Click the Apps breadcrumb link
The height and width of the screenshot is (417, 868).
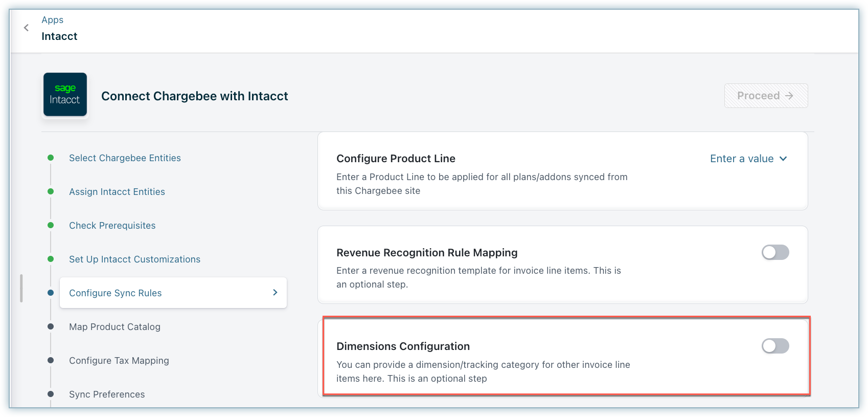pos(53,20)
